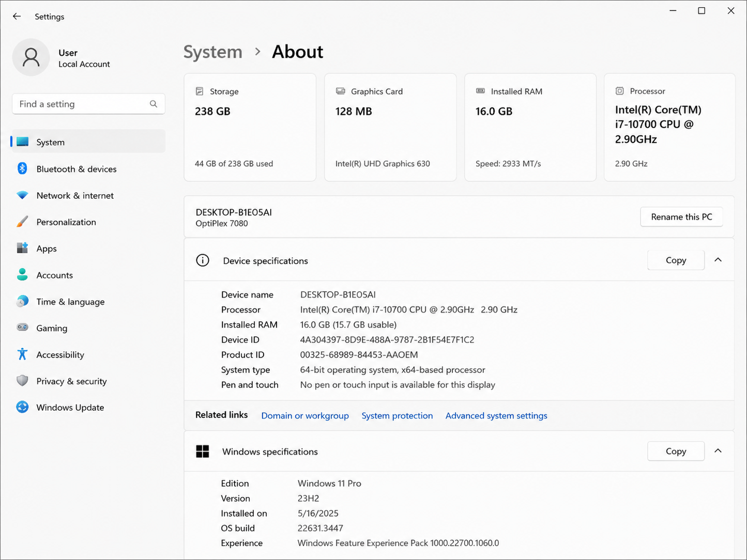Select System in the sidebar
The height and width of the screenshot is (560, 747).
88,142
